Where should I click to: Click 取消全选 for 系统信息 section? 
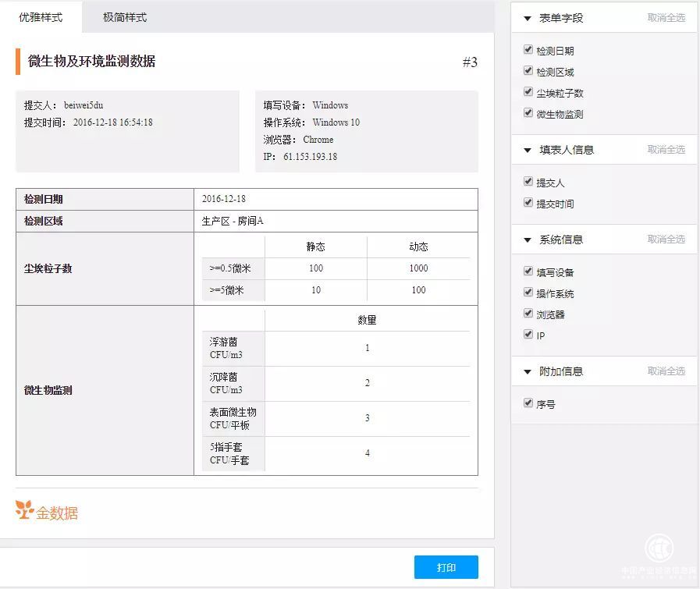click(666, 240)
